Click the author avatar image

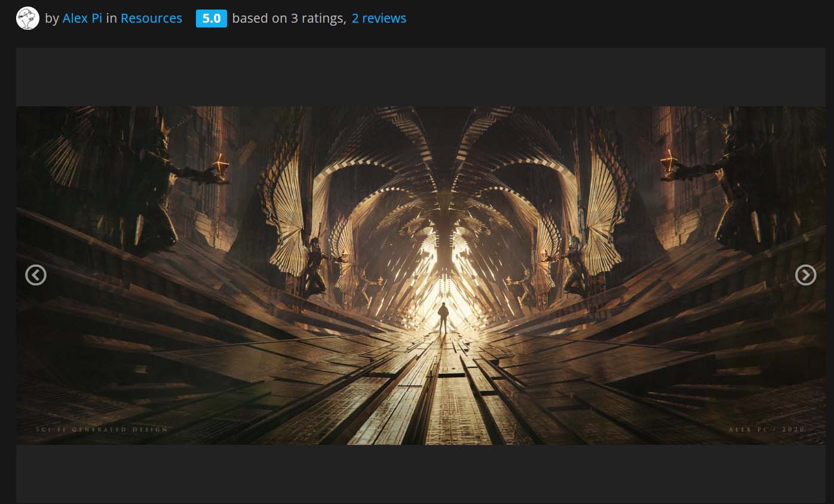coord(27,19)
